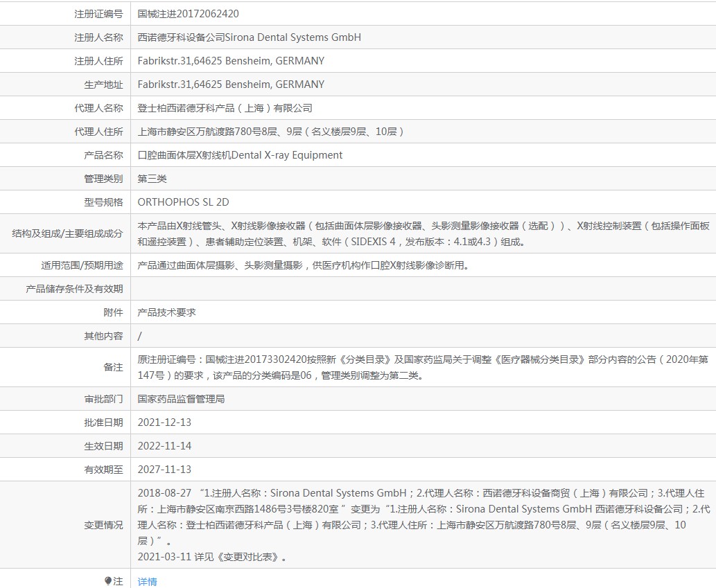Click the 审批部门 label

[104, 399]
